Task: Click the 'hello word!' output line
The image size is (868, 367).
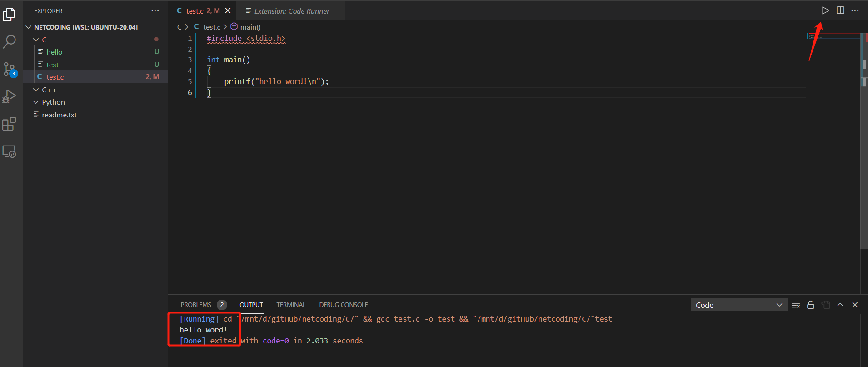Action: 203,330
